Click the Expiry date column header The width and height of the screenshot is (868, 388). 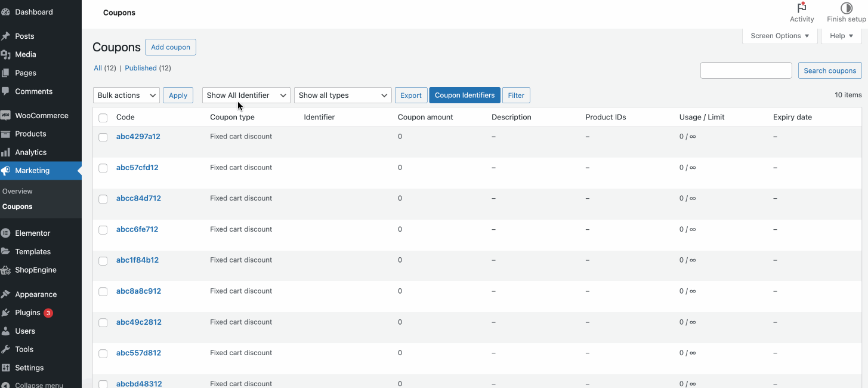pos(792,117)
